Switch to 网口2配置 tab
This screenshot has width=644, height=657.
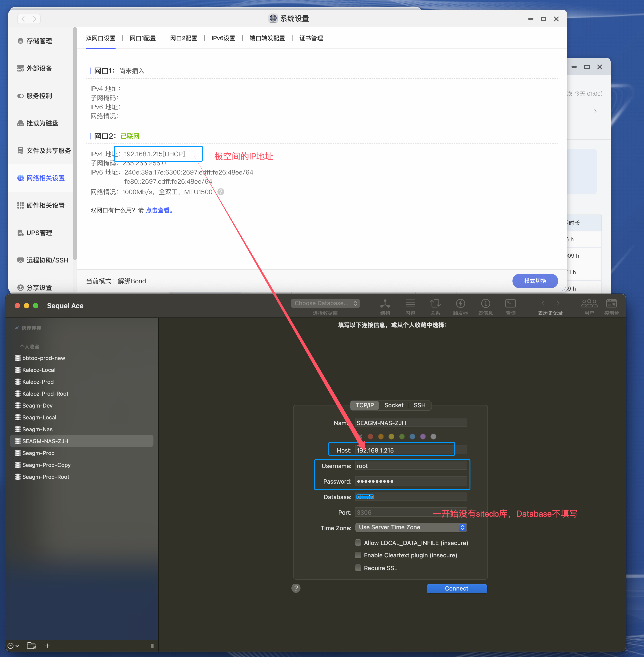(x=184, y=38)
